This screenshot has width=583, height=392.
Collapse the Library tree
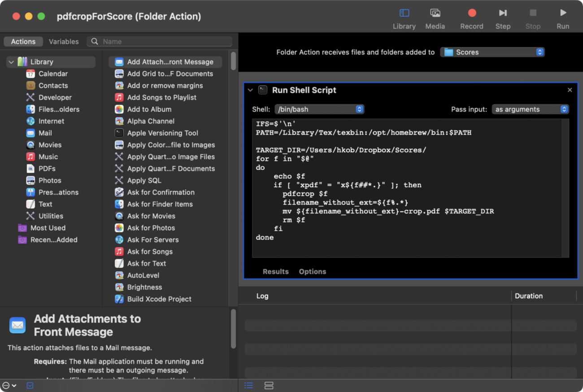[x=11, y=62]
